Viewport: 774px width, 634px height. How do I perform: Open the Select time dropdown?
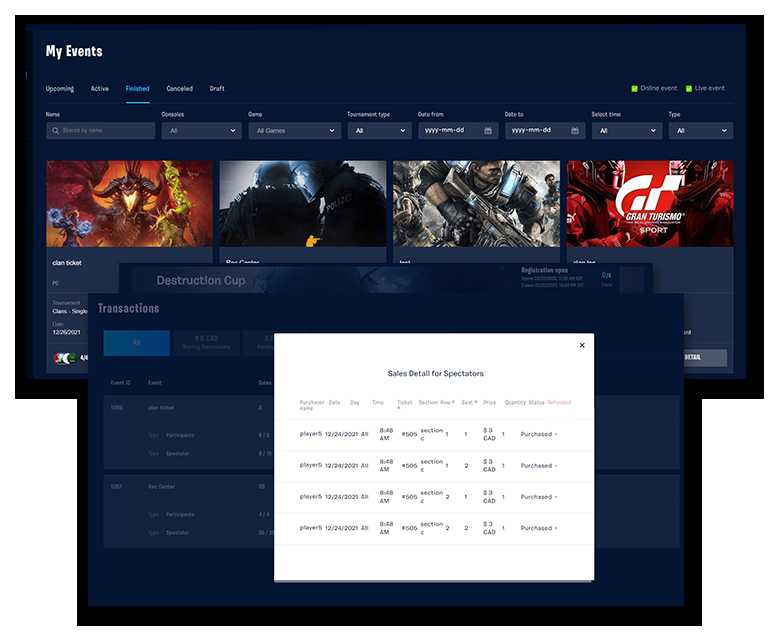[626, 131]
